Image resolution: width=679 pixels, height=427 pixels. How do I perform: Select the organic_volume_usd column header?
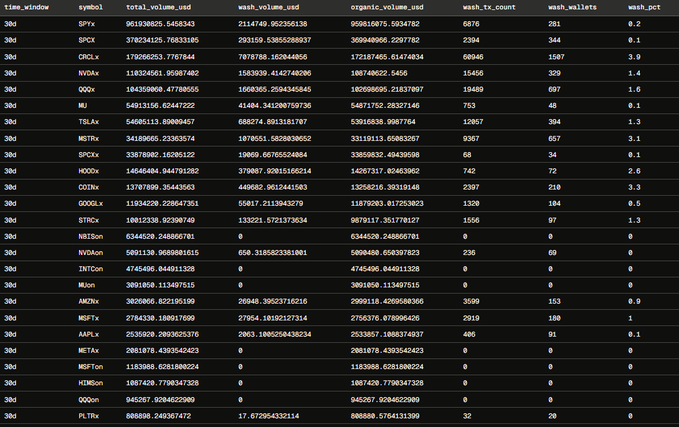point(387,7)
